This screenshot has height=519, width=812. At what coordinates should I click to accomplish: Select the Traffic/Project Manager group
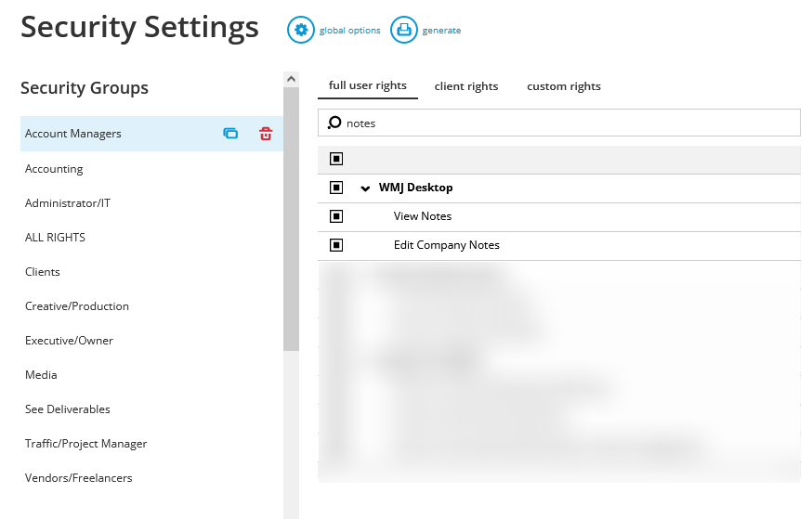click(86, 444)
